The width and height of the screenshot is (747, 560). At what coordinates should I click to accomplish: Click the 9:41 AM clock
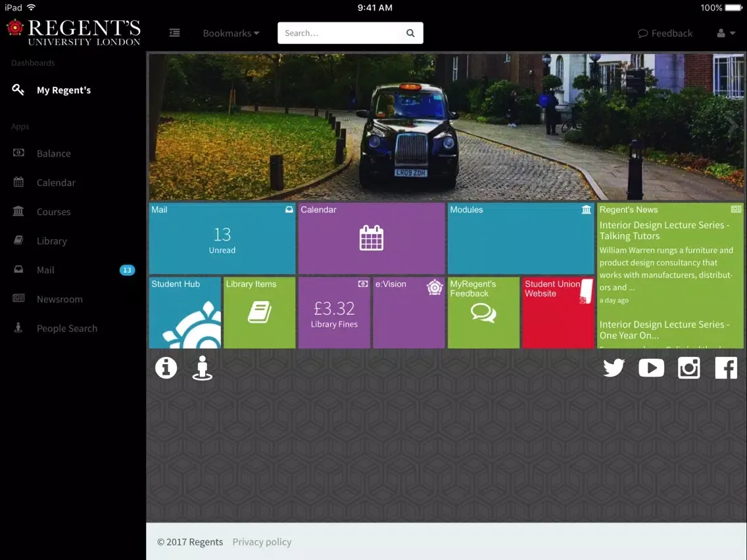tap(375, 8)
